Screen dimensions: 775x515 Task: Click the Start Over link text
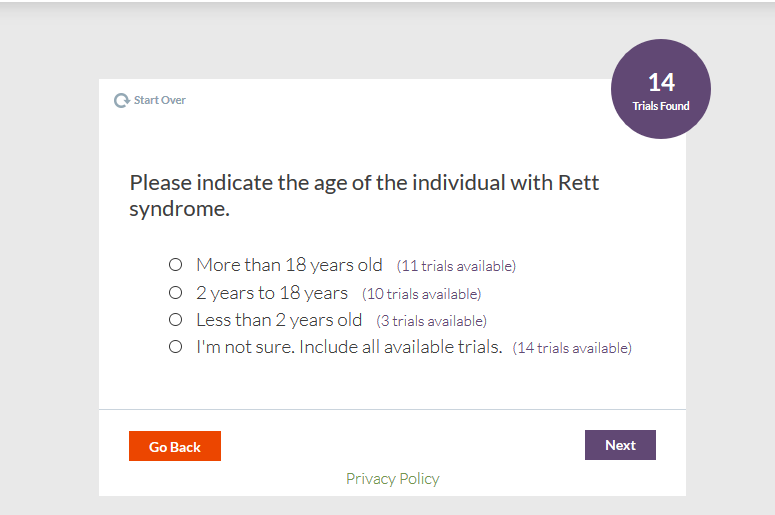click(160, 100)
